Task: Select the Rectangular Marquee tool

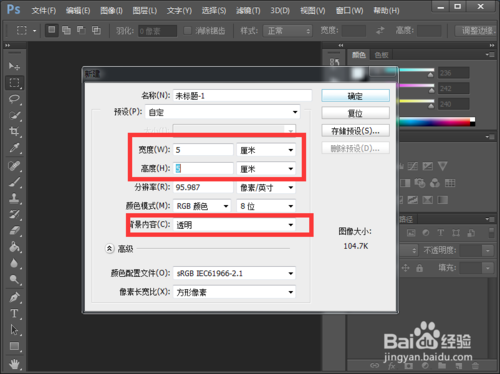Action: (x=14, y=82)
